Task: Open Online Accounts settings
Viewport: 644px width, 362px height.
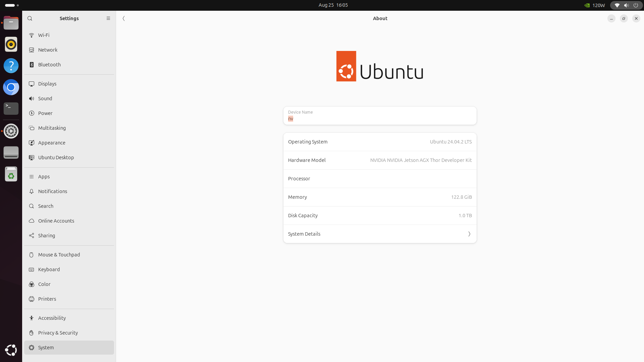Action: click(56, 221)
